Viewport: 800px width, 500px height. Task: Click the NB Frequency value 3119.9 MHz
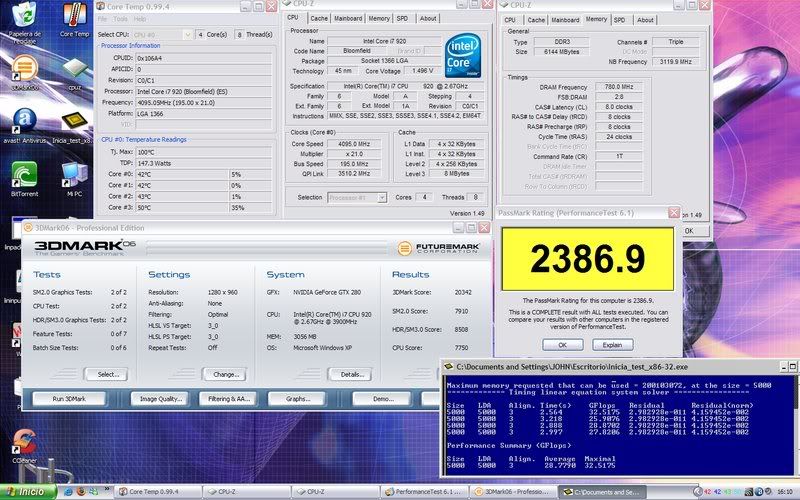point(676,62)
